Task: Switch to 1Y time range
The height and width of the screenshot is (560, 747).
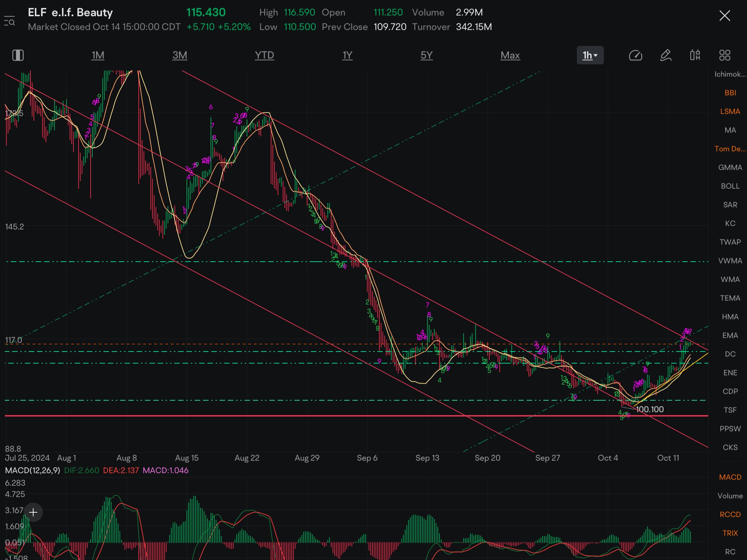Action: coord(347,55)
